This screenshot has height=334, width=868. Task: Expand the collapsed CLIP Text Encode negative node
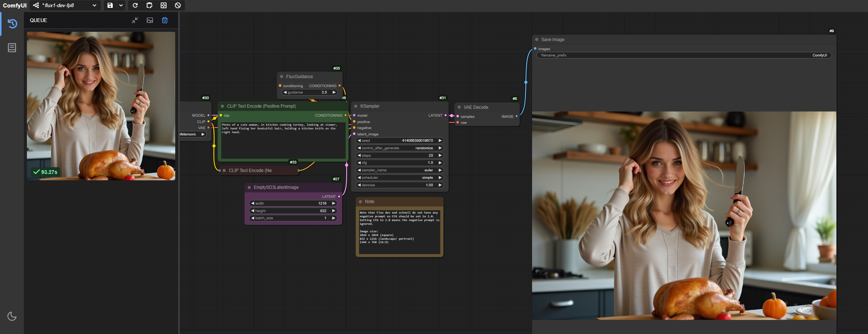click(224, 171)
